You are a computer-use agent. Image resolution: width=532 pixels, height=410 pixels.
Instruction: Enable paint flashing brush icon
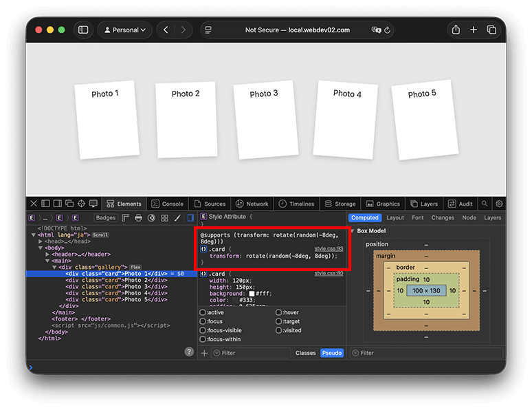click(177, 218)
